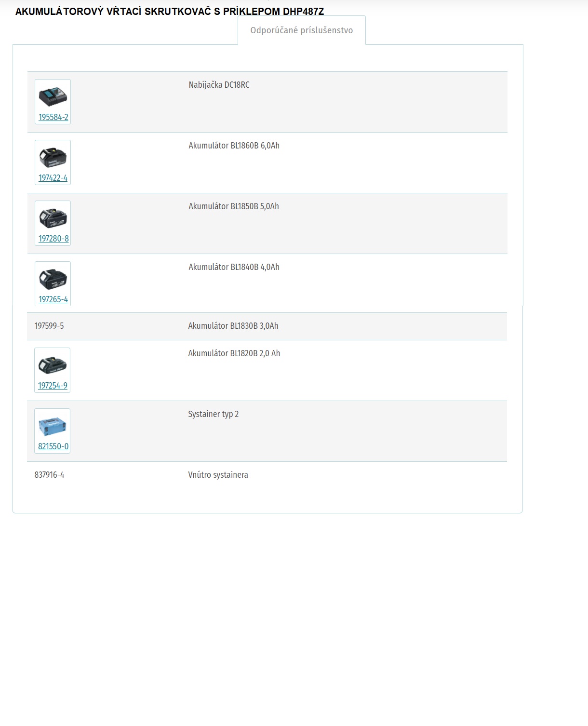
Task: Select the part number 197599-5
Action: tap(49, 326)
